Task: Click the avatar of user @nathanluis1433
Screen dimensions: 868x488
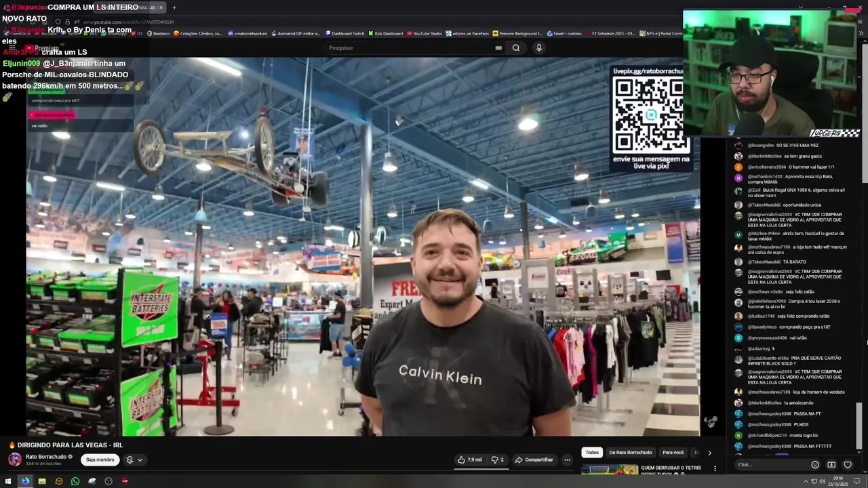Action: (x=738, y=178)
